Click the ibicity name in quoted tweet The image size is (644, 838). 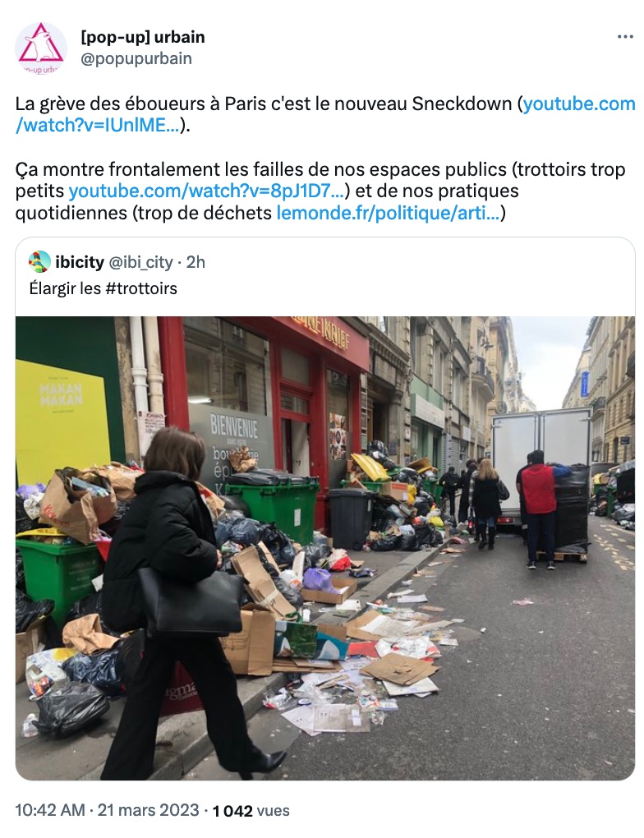tap(80, 262)
